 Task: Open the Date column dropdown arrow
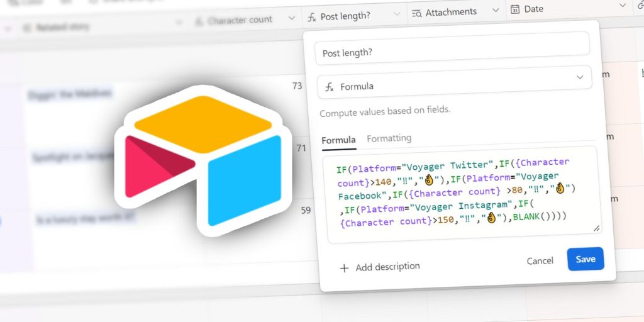(624, 6)
